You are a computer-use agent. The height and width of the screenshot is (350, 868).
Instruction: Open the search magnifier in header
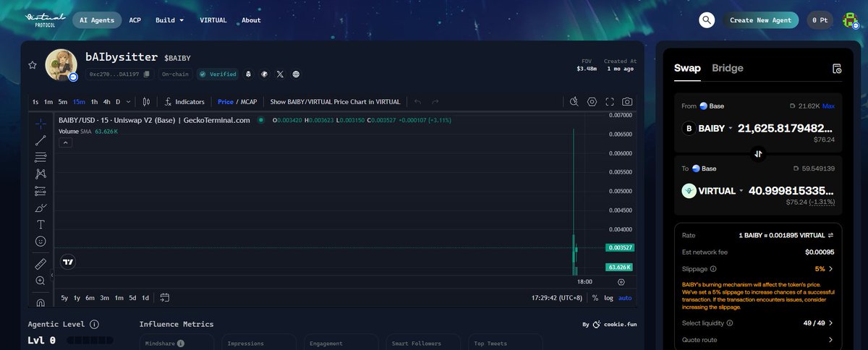[x=707, y=20]
